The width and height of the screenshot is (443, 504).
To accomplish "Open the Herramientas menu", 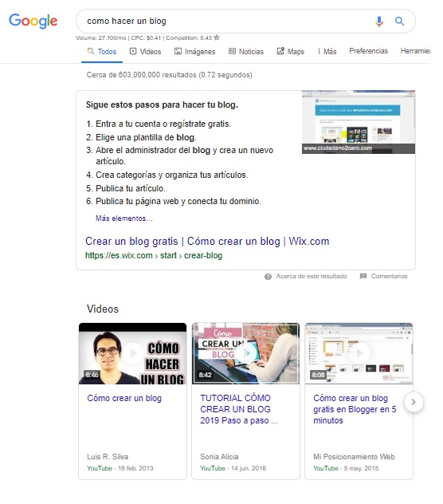I will (415, 51).
